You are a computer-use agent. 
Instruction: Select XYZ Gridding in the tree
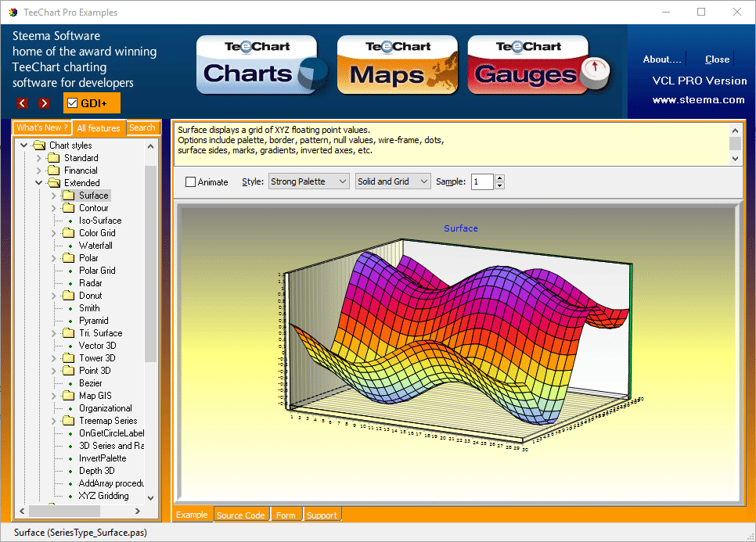point(103,496)
